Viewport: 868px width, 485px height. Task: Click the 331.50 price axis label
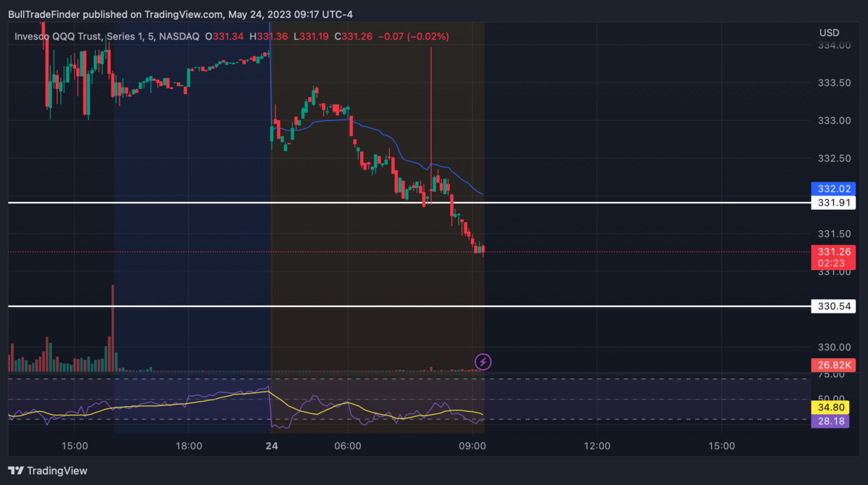pyautogui.click(x=833, y=234)
